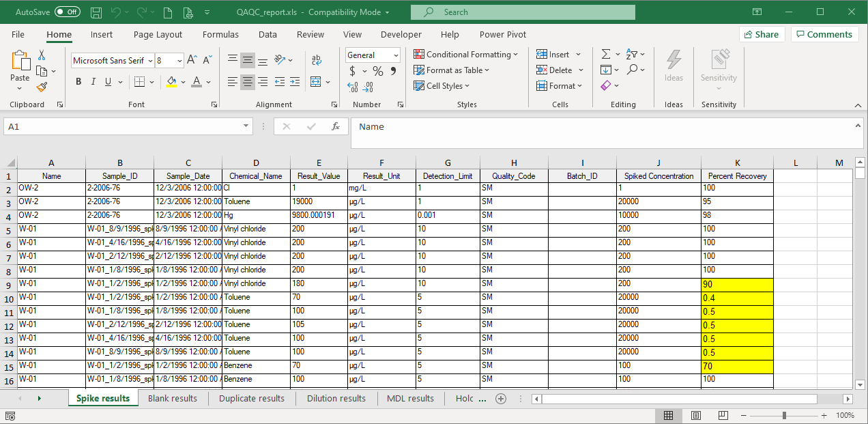Toggle underline formatting

point(107,81)
